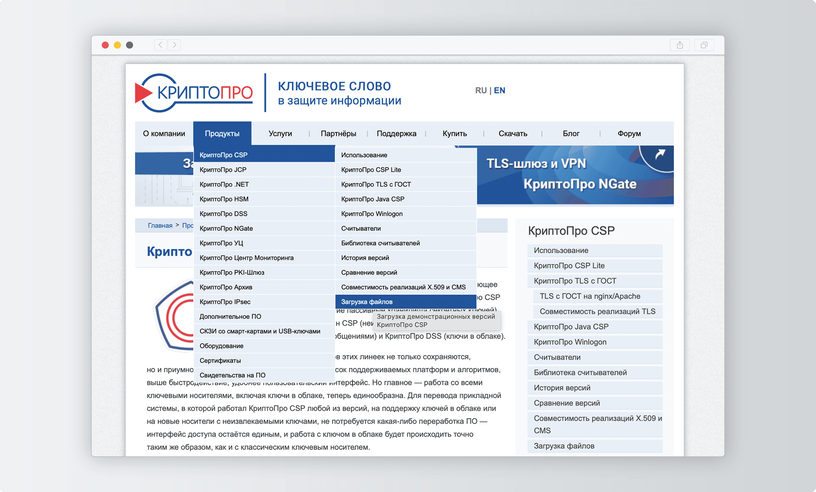Choose История версий in submenu
The image size is (816, 492).
point(406,257)
